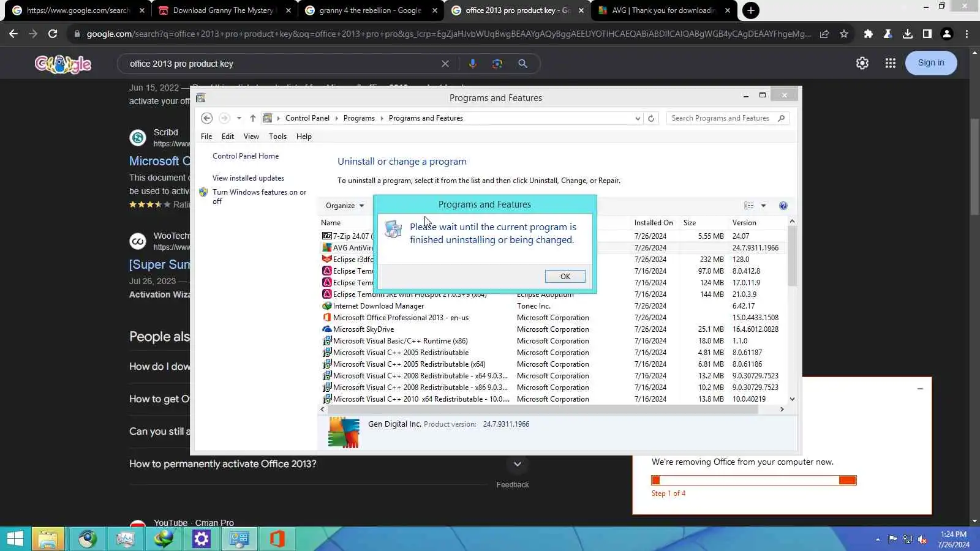Click the muted volume tray icon
The image size is (980, 551).
click(x=922, y=539)
